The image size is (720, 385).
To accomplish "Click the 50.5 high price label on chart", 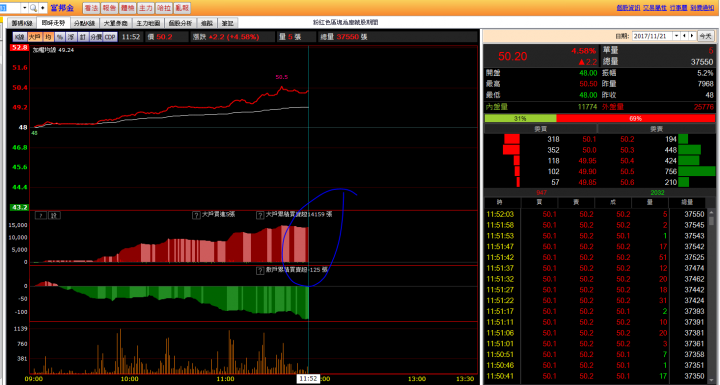I will (282, 77).
